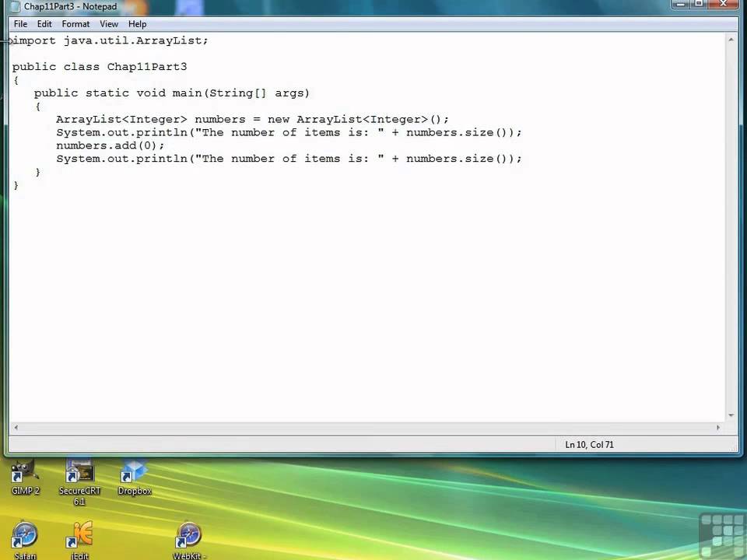The image size is (747, 560).
Task: Click the horizontal scrollbar right arrow
Action: (718, 428)
